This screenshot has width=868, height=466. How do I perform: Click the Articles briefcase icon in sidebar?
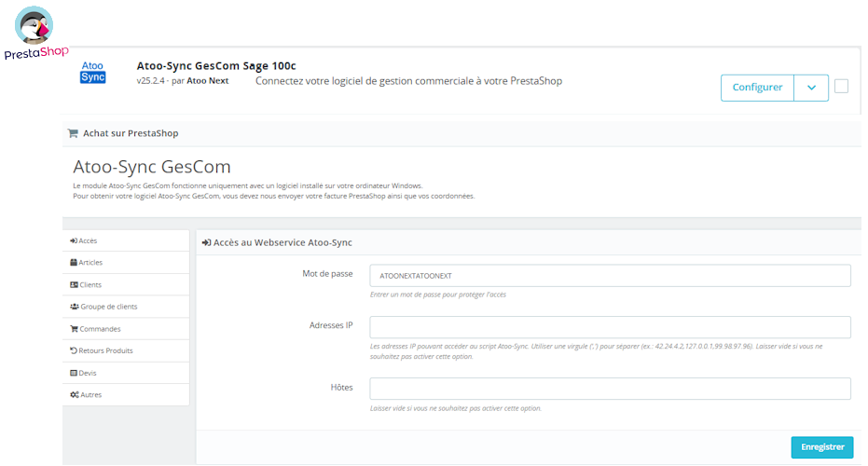(74, 263)
